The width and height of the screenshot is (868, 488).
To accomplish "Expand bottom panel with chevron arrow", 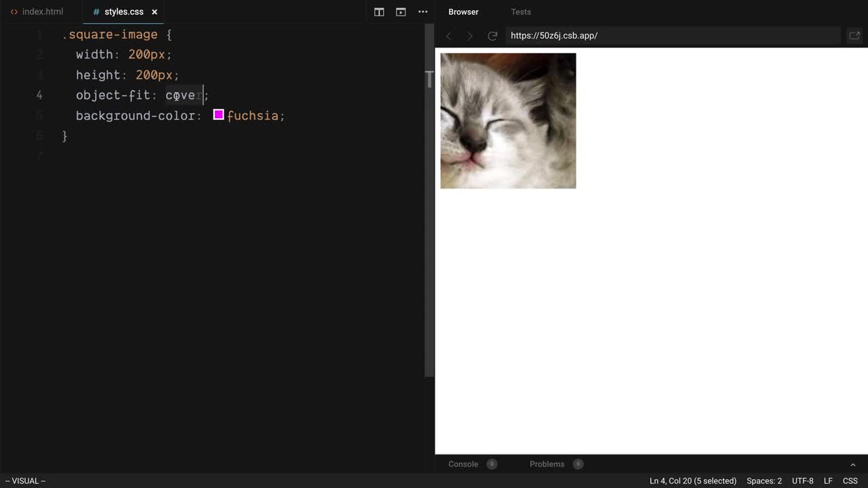I will [x=852, y=464].
